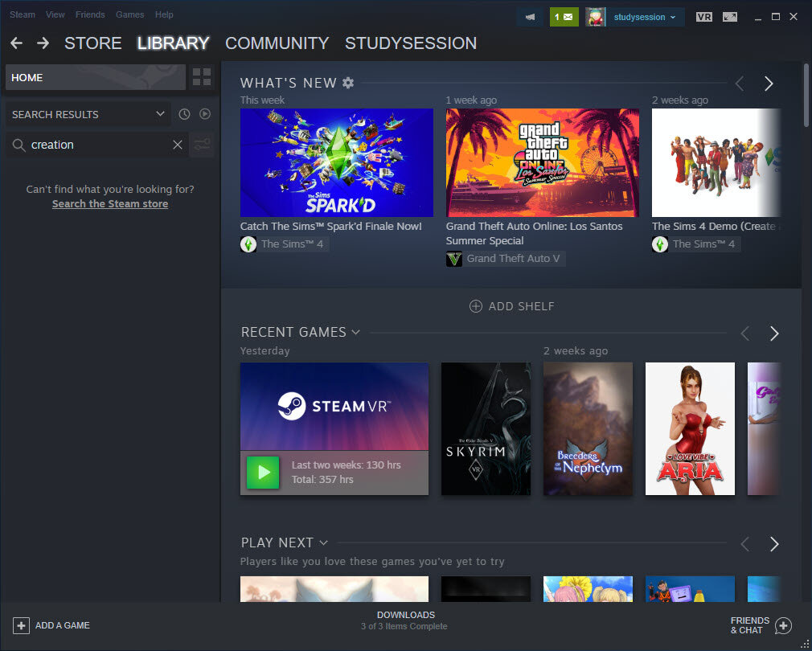Screen dimensions: 812x651
Task: Open Grand Theft Auto Online news title
Action: 535,233
